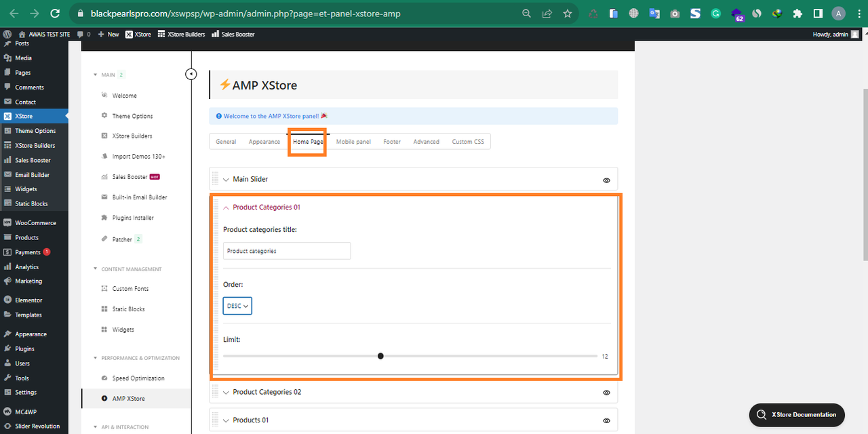Collapse the MAIN group in panel menu
This screenshot has height=434, width=868.
pyautogui.click(x=96, y=75)
